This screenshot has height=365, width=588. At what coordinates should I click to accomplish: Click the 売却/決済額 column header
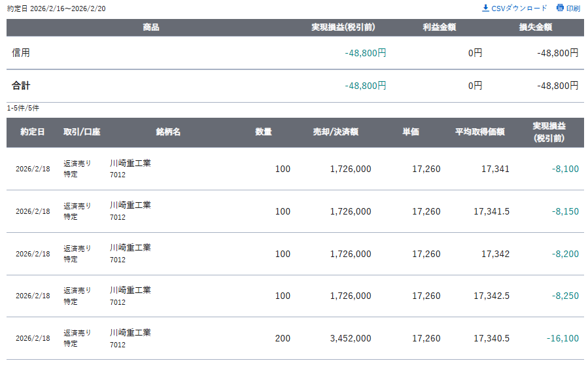336,132
